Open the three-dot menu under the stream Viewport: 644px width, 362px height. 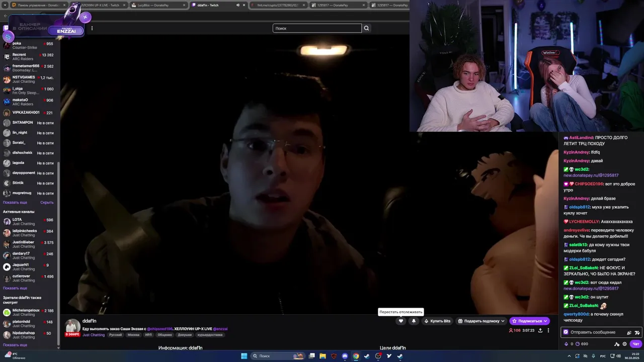(548, 330)
